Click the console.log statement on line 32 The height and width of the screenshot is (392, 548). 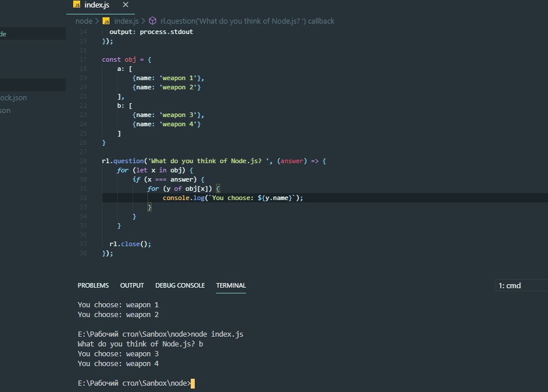233,198
